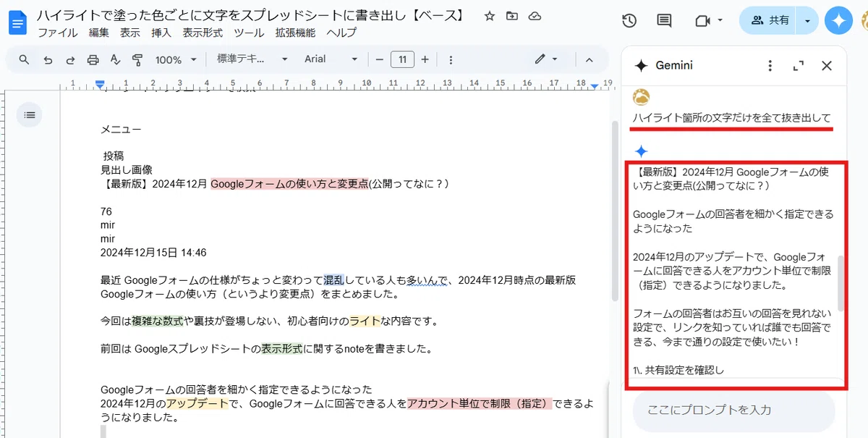Decrease font size minus button
868x438 pixels.
click(x=379, y=59)
